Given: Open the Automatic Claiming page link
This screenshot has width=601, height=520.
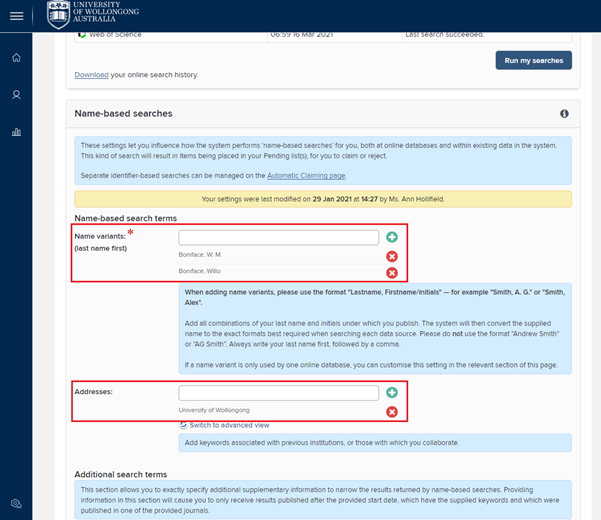Looking at the screenshot, I should click(306, 176).
